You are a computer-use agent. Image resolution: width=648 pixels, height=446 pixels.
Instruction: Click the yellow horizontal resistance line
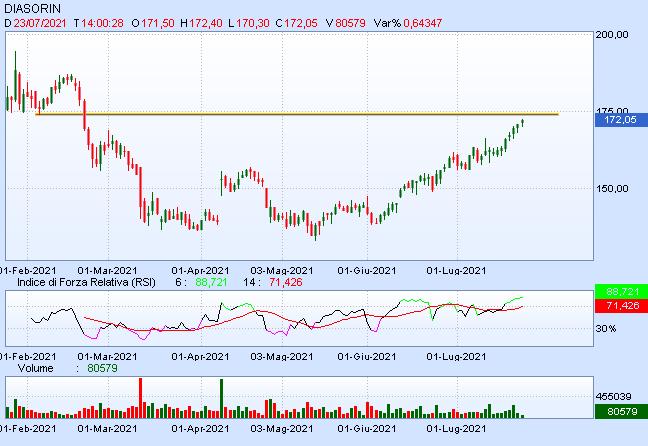(x=298, y=114)
